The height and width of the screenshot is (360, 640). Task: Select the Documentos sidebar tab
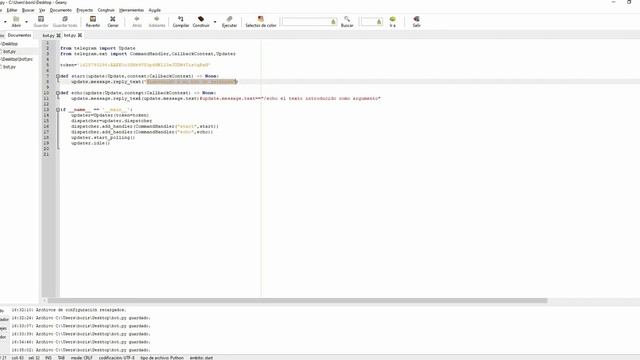(x=19, y=36)
